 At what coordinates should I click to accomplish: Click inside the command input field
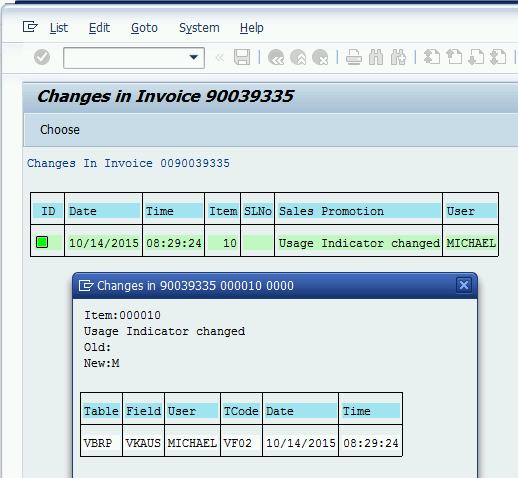tap(127, 58)
